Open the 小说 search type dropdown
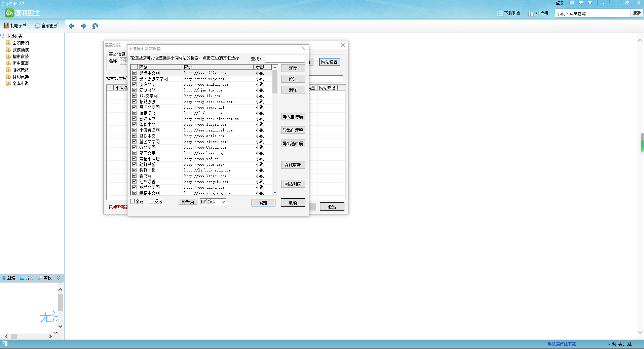Viewport: 644px width, 349px height. pos(562,14)
